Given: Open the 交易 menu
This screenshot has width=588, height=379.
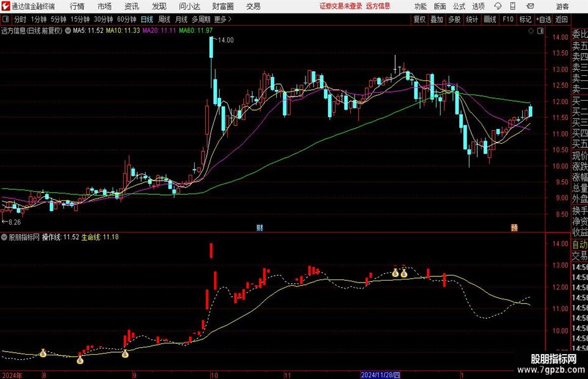Looking at the screenshot, I should tap(253, 6).
